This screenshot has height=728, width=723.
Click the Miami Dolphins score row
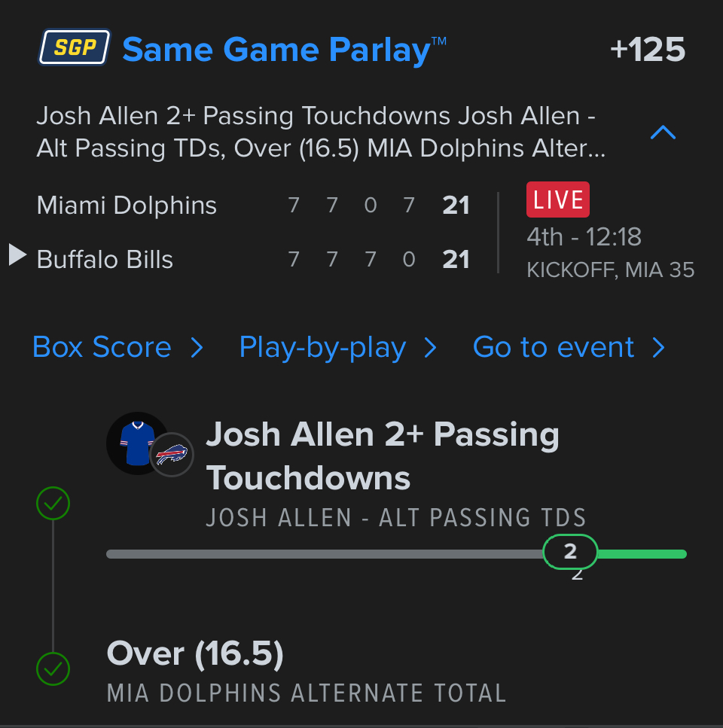253,205
